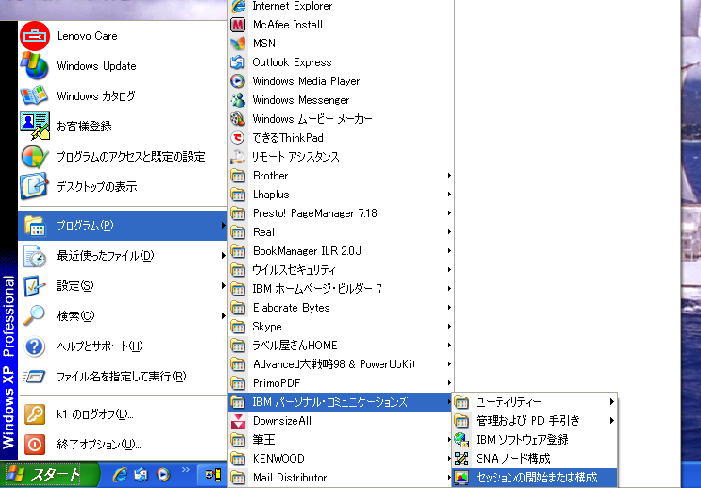Viewport: 701px width, 488px height.
Task: Select 終了オプション(U)... shutdown entry
Action: pyautogui.click(x=122, y=444)
